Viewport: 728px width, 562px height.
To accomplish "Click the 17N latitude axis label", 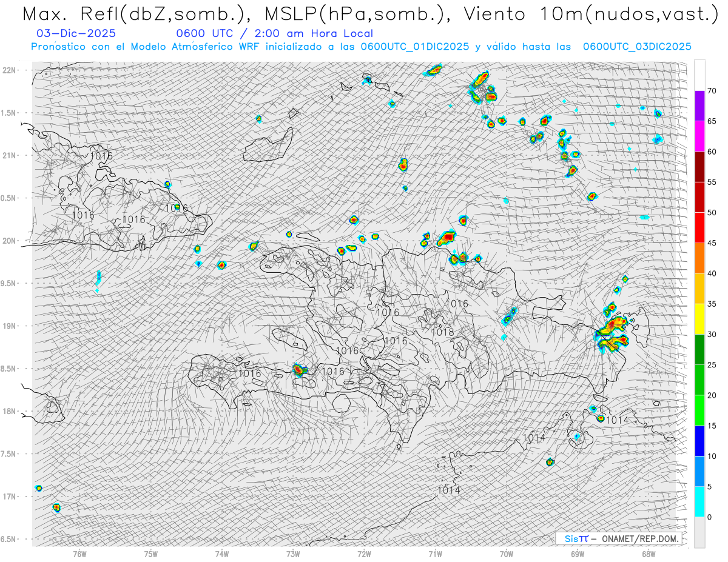I will [x=10, y=497].
